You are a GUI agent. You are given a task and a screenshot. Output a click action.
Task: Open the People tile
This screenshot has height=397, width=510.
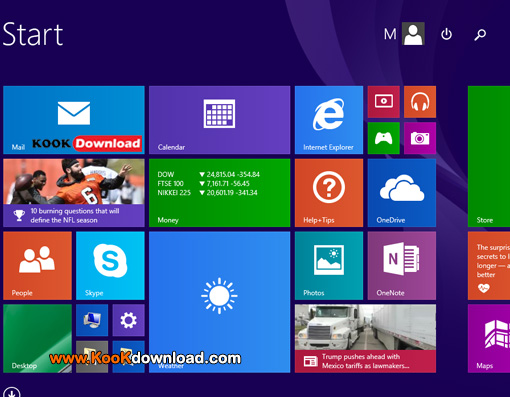coord(37,266)
